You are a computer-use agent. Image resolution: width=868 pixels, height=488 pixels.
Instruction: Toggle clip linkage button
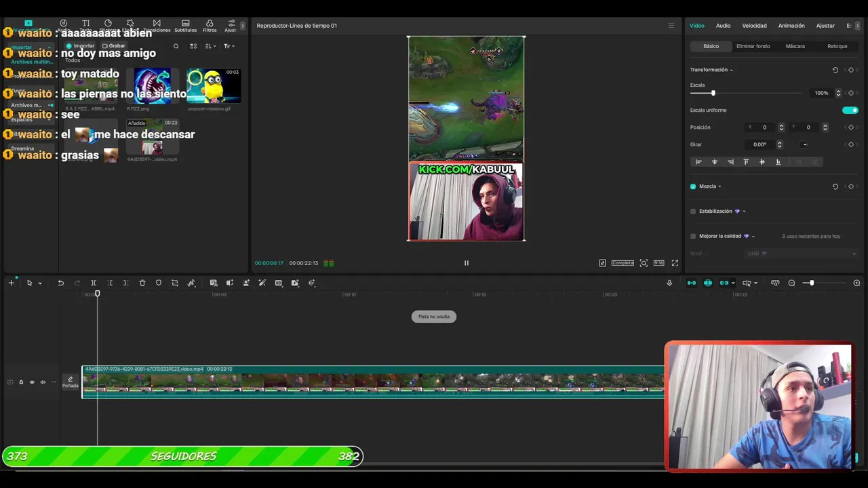(724, 283)
